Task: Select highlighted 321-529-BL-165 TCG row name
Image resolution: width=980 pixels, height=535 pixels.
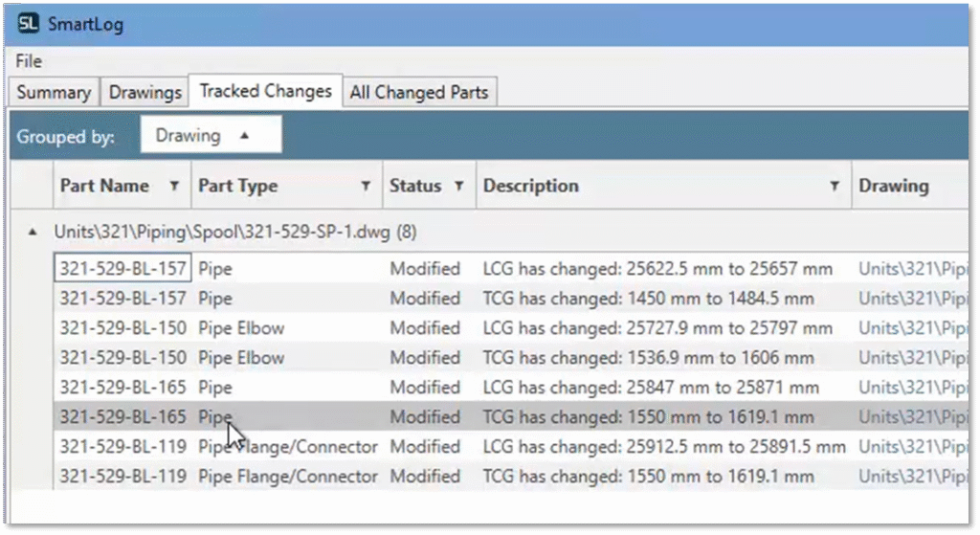Action: tap(122, 417)
